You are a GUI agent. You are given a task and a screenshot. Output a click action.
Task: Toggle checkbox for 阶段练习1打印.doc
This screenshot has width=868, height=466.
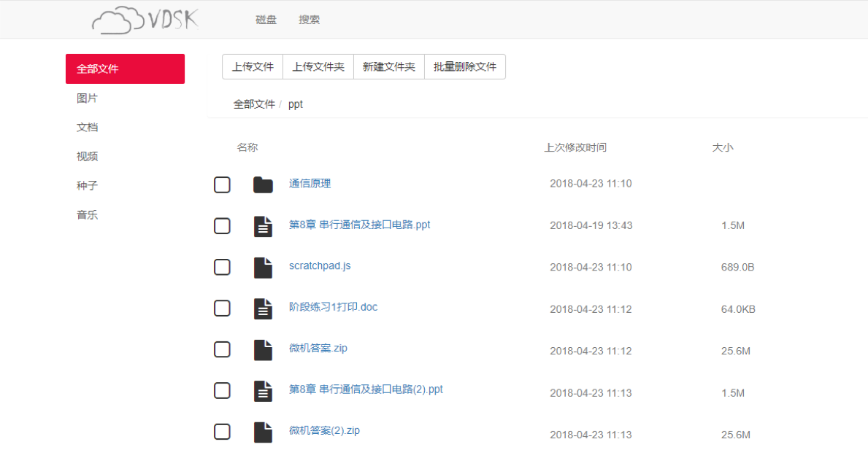tap(222, 308)
